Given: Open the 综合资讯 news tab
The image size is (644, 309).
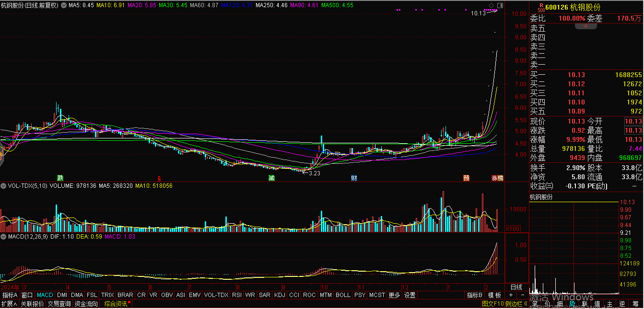Looking at the screenshot, I should (117, 304).
